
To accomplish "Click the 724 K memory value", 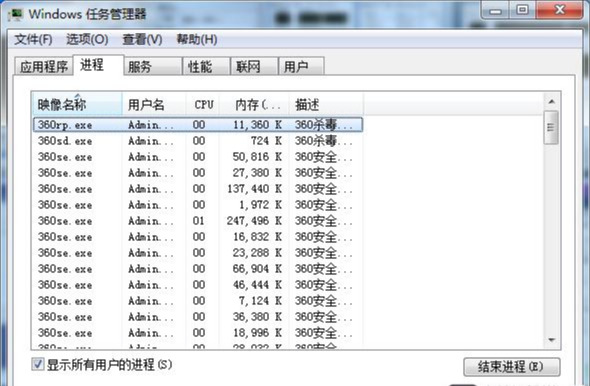I will (266, 141).
